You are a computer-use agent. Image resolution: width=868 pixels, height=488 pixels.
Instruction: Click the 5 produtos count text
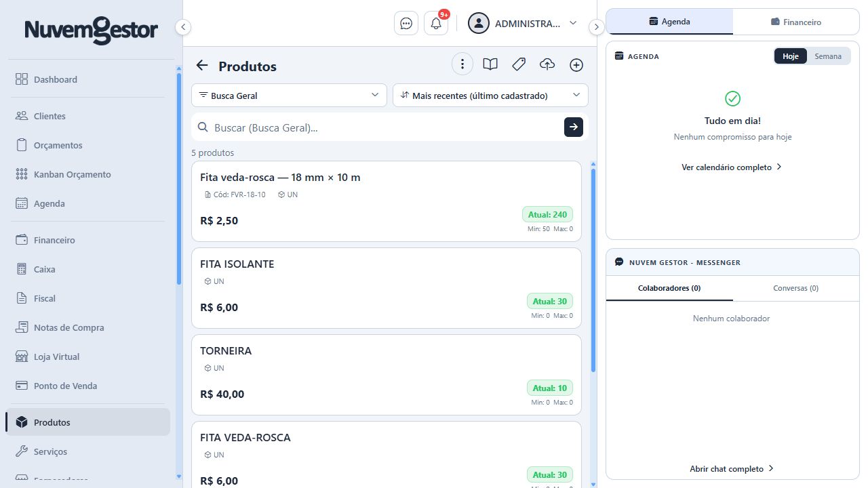(213, 152)
